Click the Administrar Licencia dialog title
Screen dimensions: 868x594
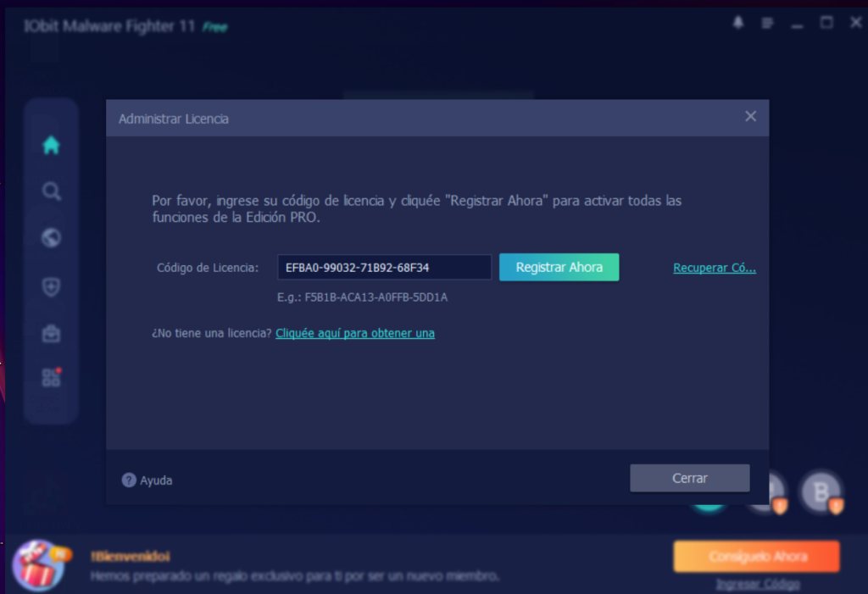click(x=173, y=119)
